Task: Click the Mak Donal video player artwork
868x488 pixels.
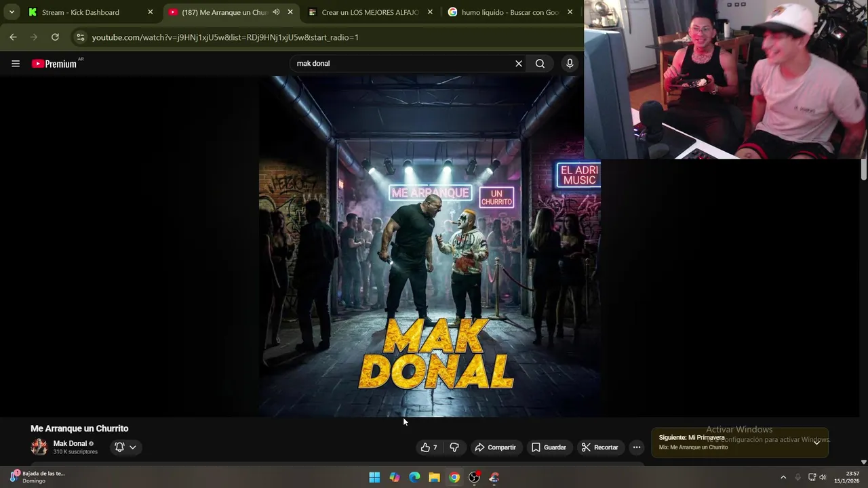Action: pyautogui.click(x=430, y=246)
